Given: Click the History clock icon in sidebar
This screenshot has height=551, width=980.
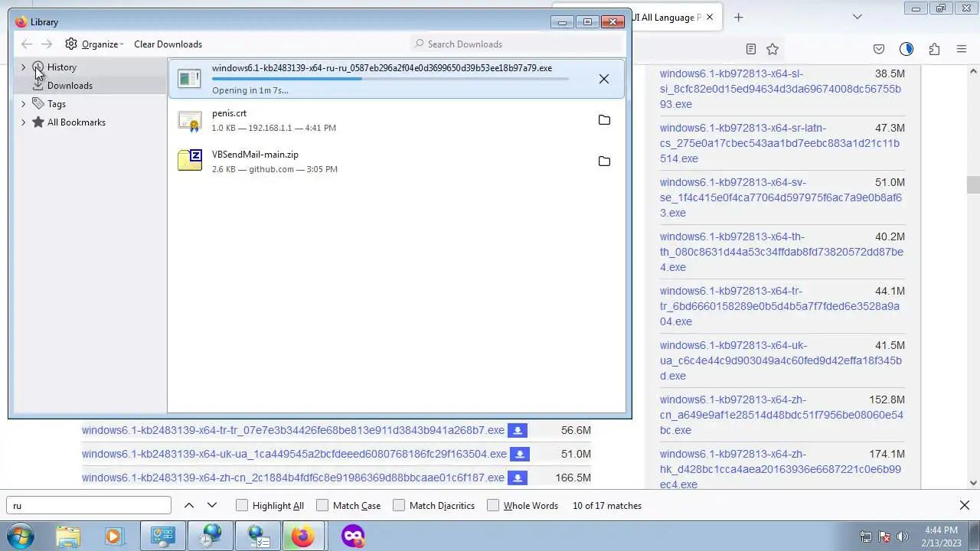Looking at the screenshot, I should tap(38, 67).
